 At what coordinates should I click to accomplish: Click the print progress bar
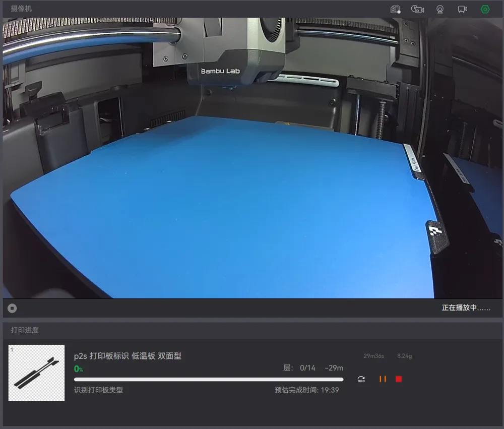coord(209,380)
